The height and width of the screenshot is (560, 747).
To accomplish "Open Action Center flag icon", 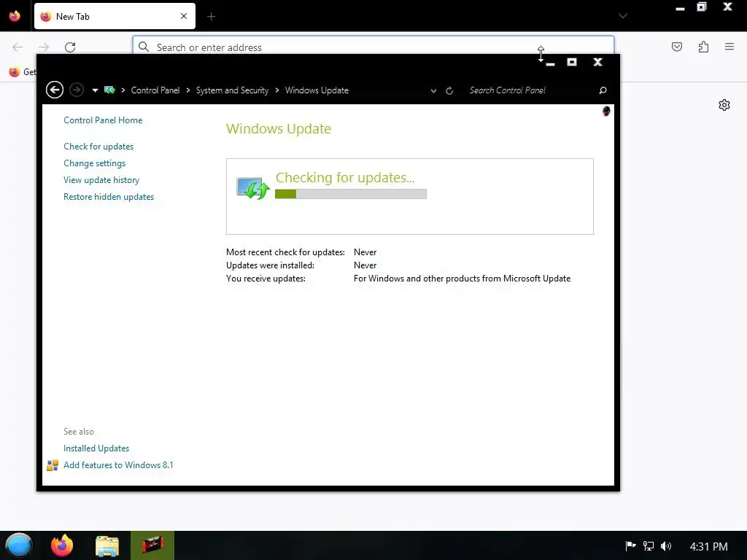I will pos(630,546).
